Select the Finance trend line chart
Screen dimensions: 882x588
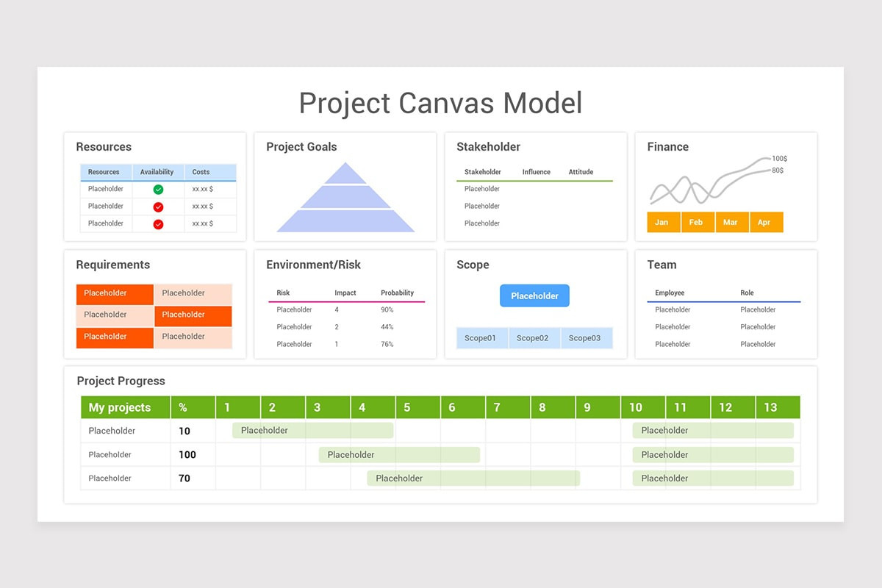[706, 184]
